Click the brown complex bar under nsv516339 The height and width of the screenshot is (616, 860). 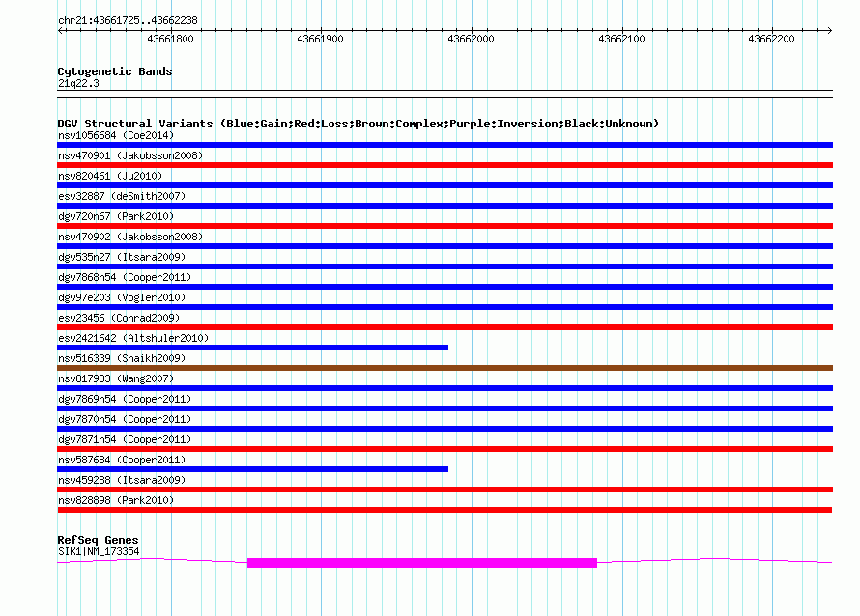444,368
